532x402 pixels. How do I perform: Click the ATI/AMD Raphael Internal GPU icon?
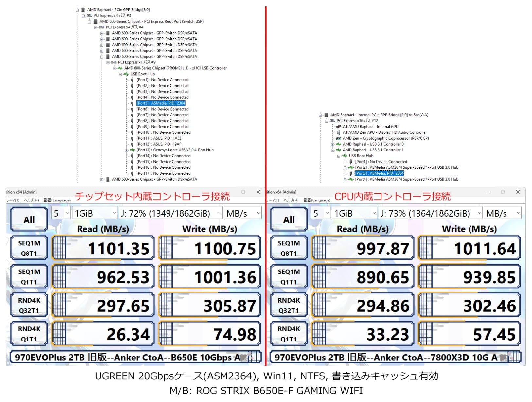[339, 127]
